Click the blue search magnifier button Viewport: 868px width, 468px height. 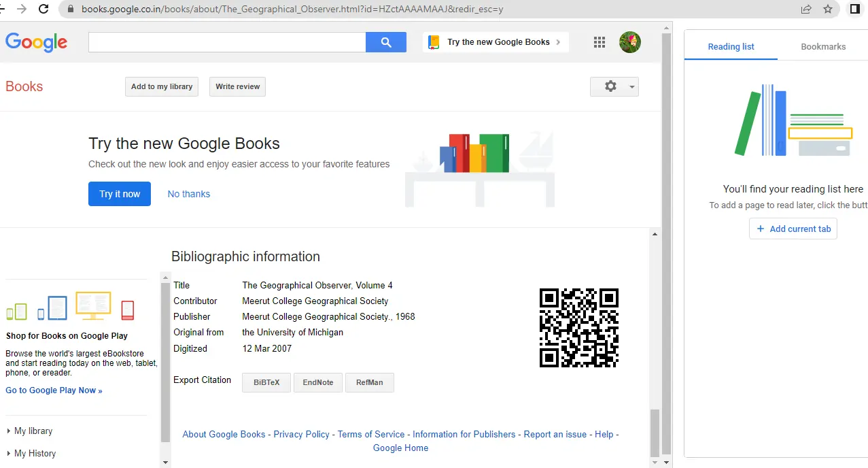pyautogui.click(x=385, y=42)
